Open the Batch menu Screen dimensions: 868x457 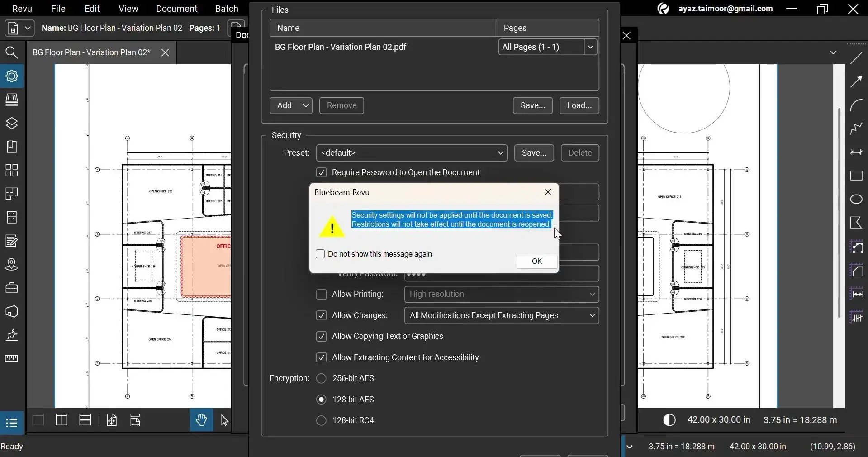(x=227, y=9)
